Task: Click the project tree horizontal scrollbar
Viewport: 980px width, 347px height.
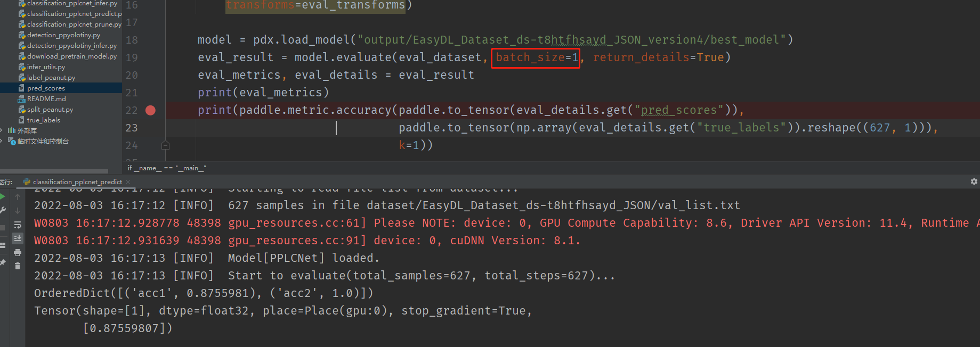Action: coord(54,171)
